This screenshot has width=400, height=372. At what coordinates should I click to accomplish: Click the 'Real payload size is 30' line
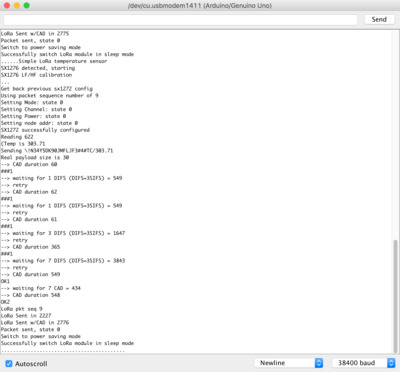pos(35,157)
